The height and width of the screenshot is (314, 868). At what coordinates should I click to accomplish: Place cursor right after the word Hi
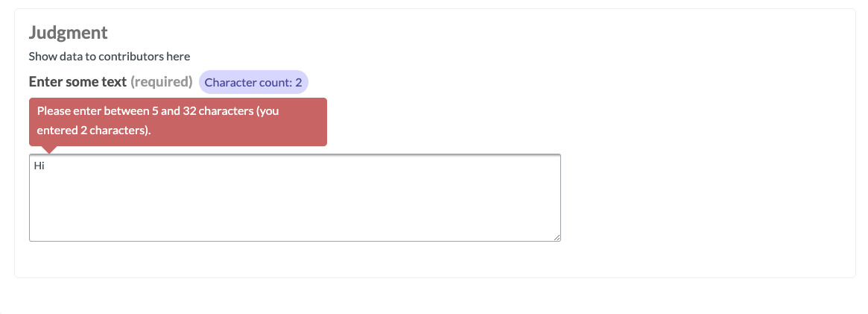click(x=44, y=166)
